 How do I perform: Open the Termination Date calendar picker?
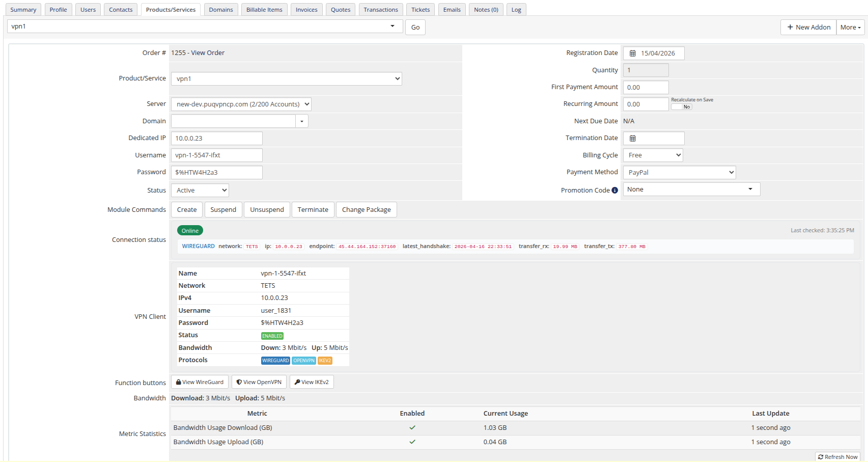coord(633,138)
